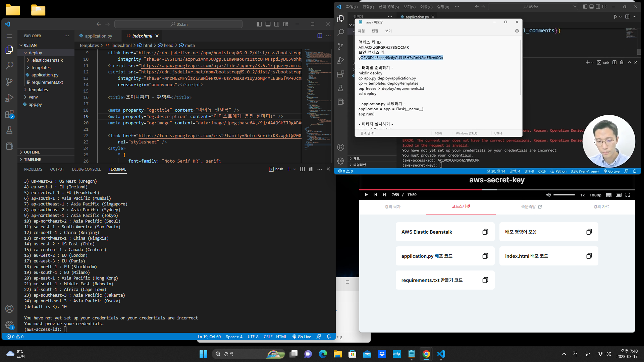644x362 pixels.
Task: Change 1x playback speed
Action: coord(583,195)
